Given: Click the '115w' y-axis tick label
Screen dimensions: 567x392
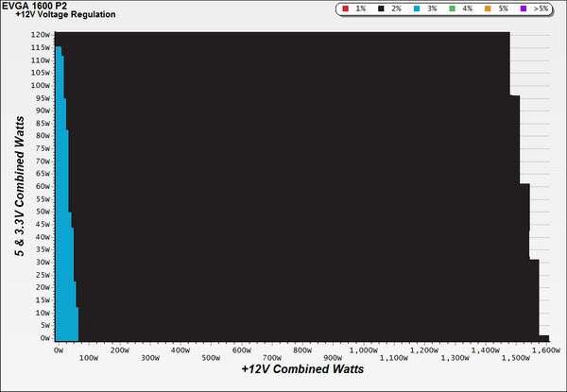Looking at the screenshot, I should click(x=40, y=47).
